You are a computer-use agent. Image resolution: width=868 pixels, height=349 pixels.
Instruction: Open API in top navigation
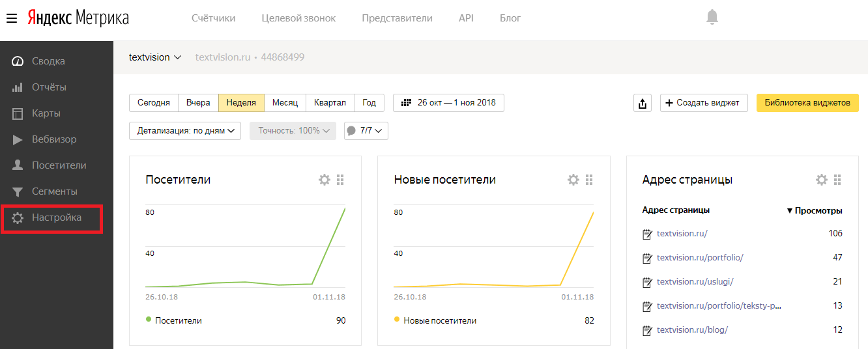pyautogui.click(x=466, y=18)
